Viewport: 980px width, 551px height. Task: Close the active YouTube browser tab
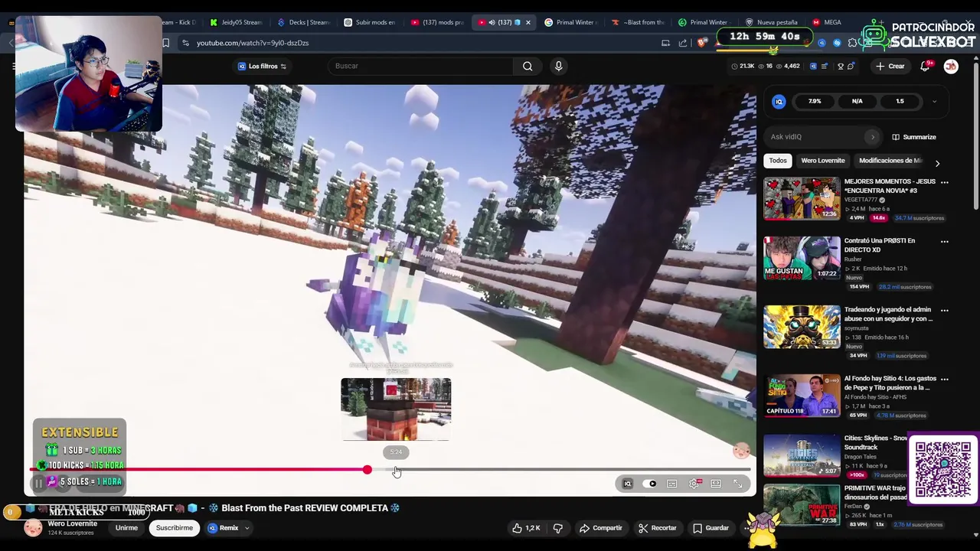pyautogui.click(x=528, y=22)
